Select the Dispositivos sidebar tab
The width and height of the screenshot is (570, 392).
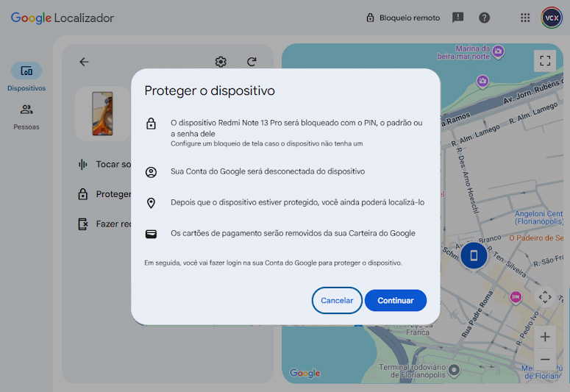point(26,76)
